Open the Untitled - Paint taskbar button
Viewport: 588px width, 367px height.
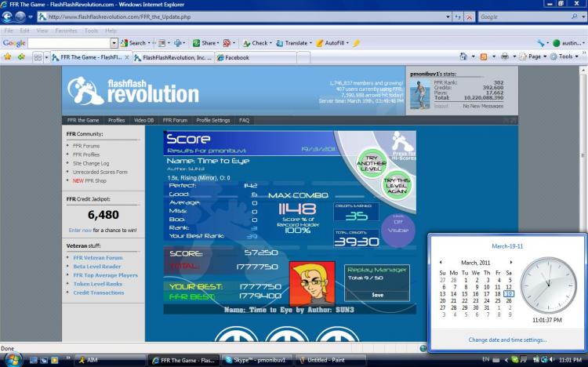[x=330, y=360]
